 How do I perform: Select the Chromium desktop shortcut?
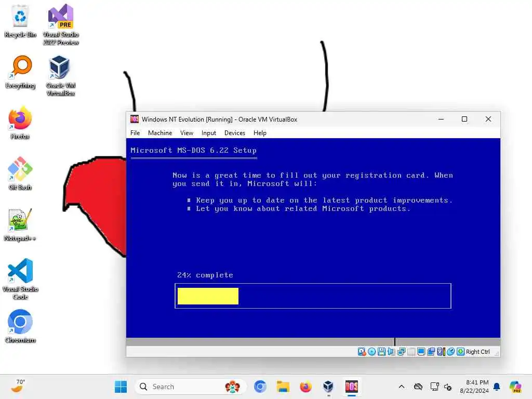pyautogui.click(x=20, y=326)
